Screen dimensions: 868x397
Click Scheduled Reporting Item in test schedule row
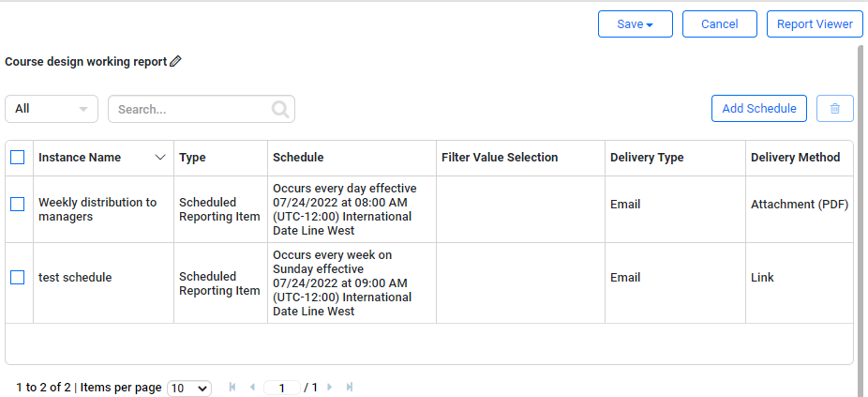[220, 283]
